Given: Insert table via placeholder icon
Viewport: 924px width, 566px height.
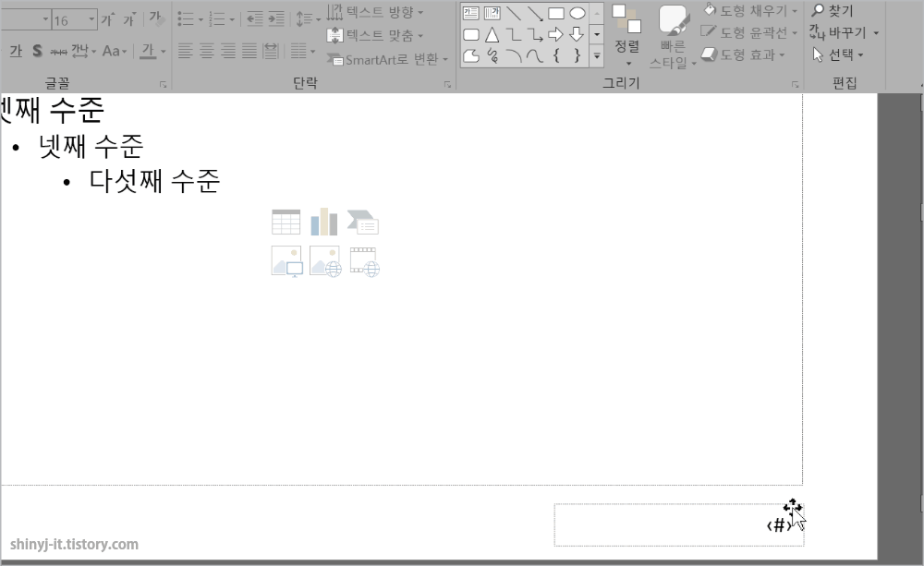Looking at the screenshot, I should tap(286, 223).
